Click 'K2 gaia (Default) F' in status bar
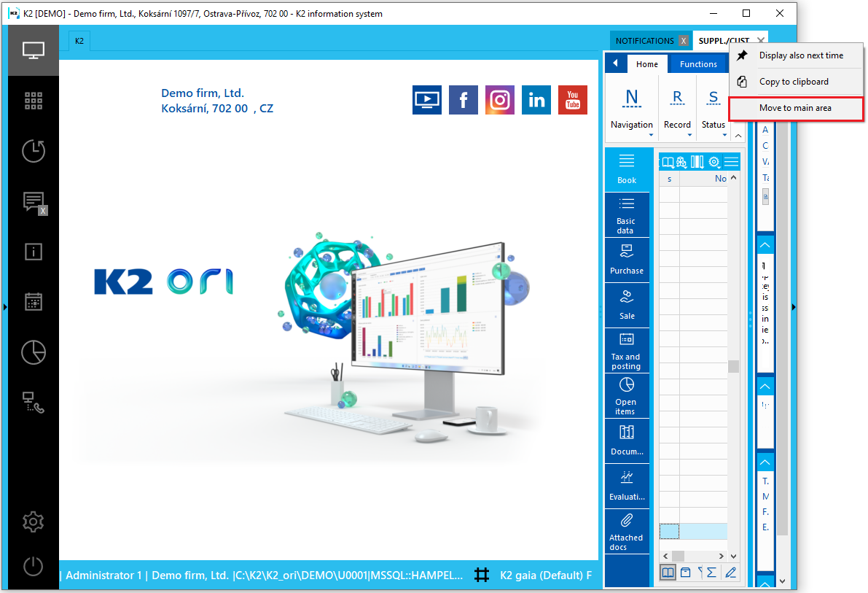The width and height of the screenshot is (868, 593). click(546, 575)
